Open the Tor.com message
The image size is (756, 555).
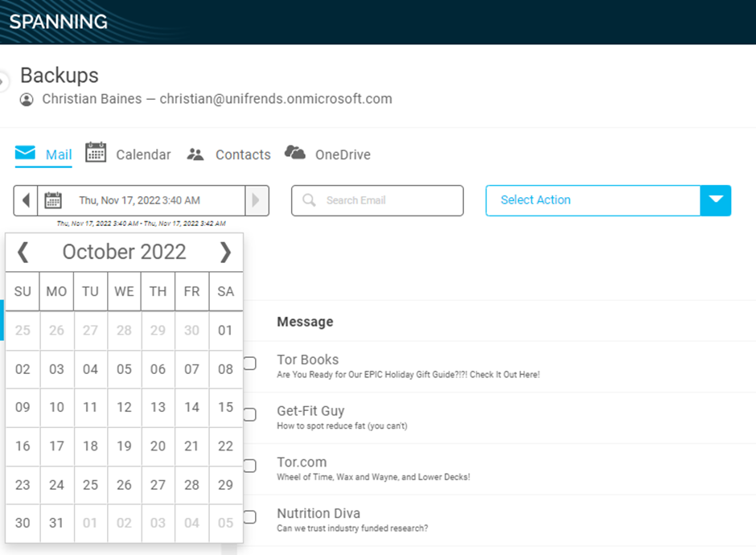pyautogui.click(x=499, y=469)
